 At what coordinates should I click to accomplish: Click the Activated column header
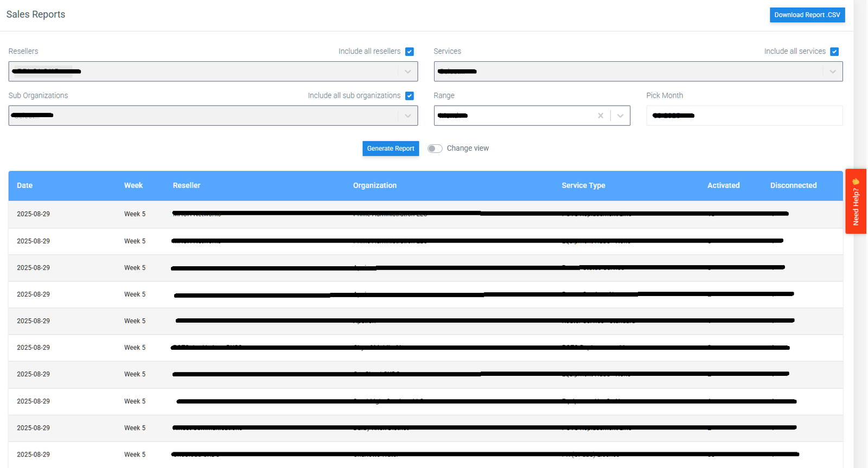(723, 185)
